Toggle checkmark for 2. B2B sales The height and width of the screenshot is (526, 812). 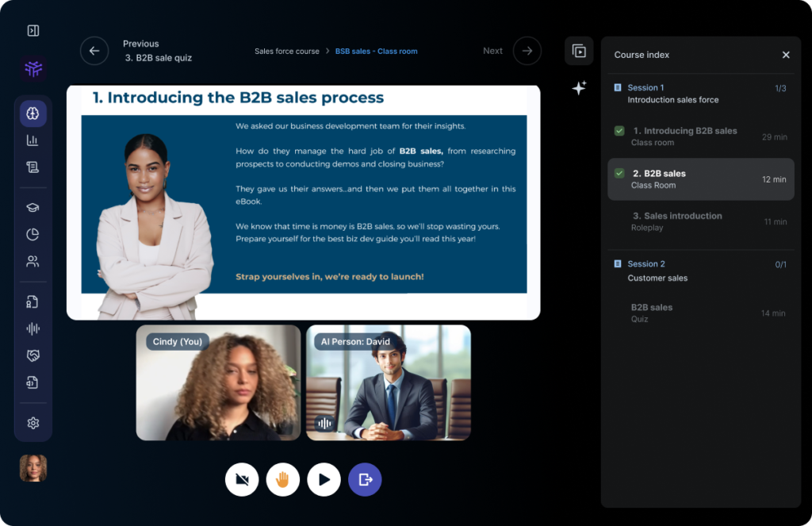point(619,173)
